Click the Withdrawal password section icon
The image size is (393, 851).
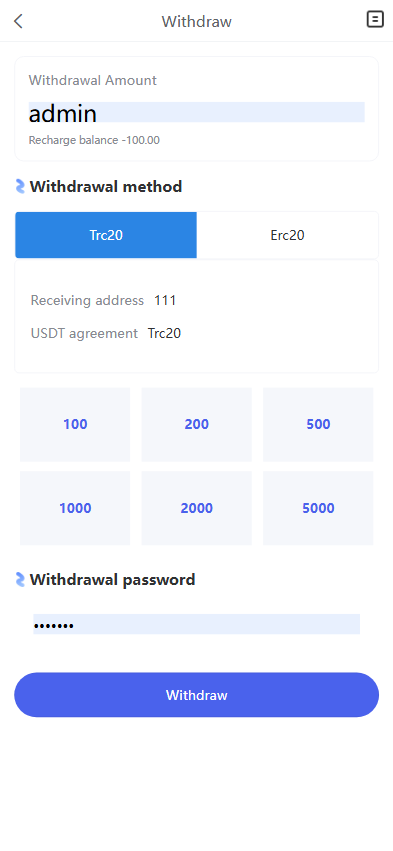(x=20, y=580)
